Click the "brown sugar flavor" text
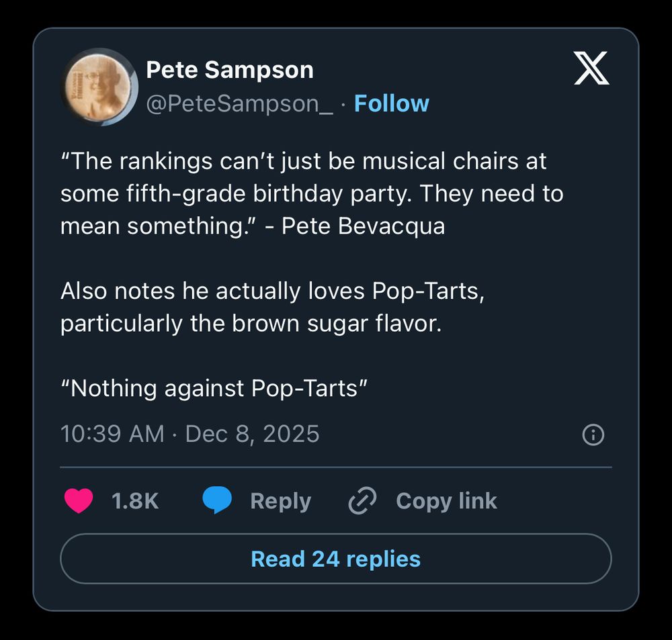Image resolution: width=672 pixels, height=640 pixels. 336,324
